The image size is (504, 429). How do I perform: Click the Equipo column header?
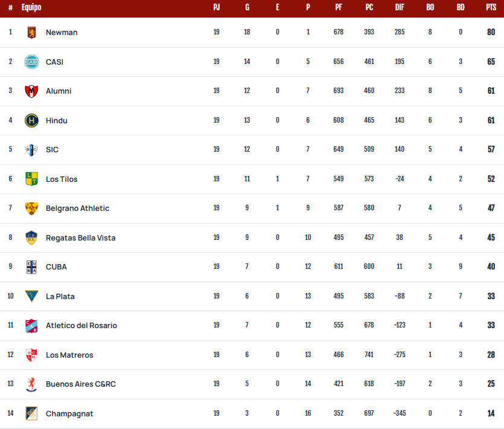pyautogui.click(x=31, y=7)
